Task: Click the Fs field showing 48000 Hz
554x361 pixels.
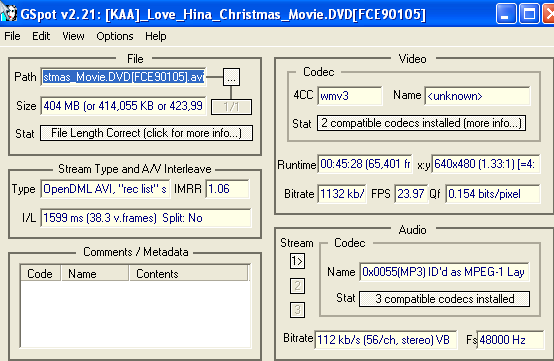Action: [511, 340]
